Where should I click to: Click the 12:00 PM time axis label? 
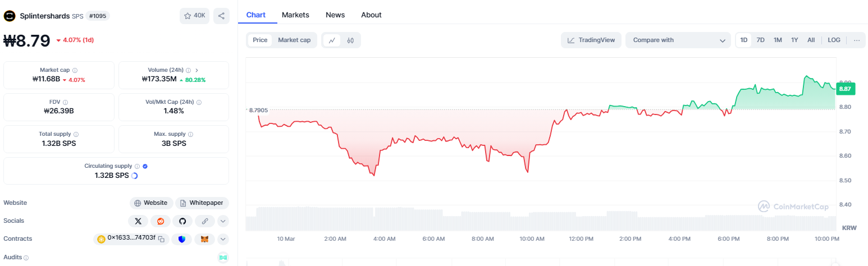click(x=581, y=239)
